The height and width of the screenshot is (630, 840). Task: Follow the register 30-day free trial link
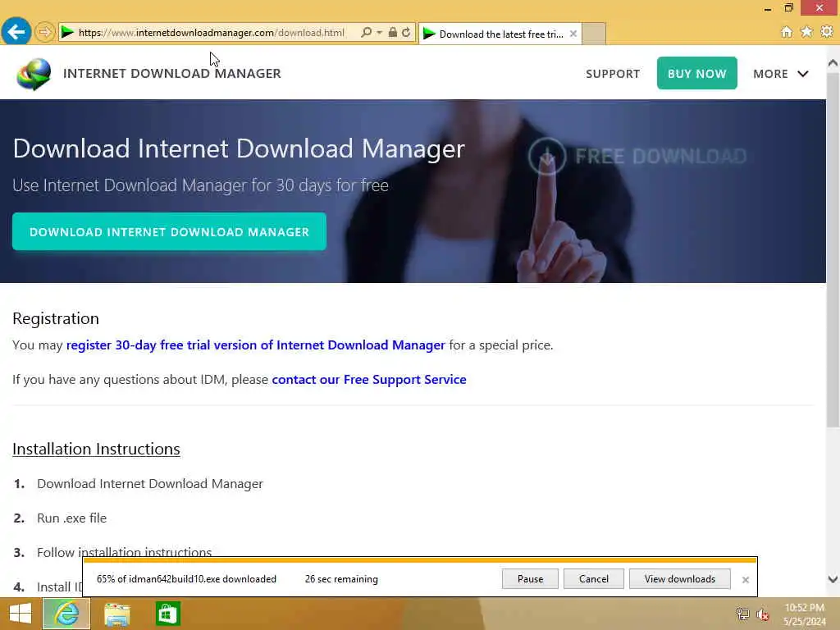click(x=256, y=345)
